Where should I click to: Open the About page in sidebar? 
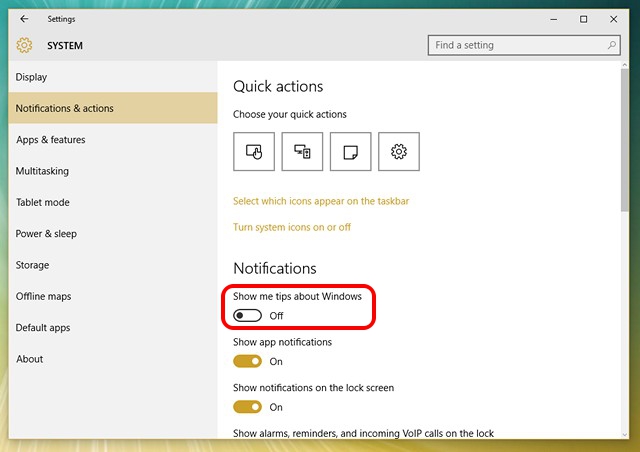[30, 359]
